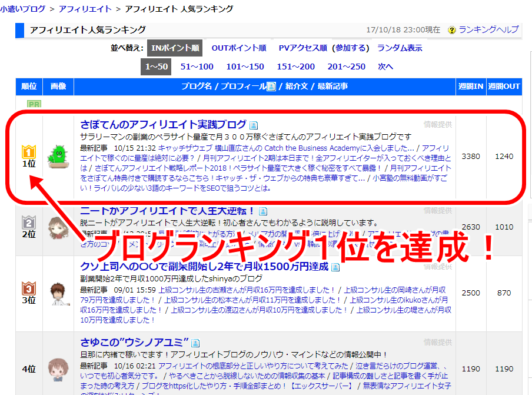The height and width of the screenshot is (395, 532).
Task: Go to ranks 51~100 page
Action: pos(197,67)
